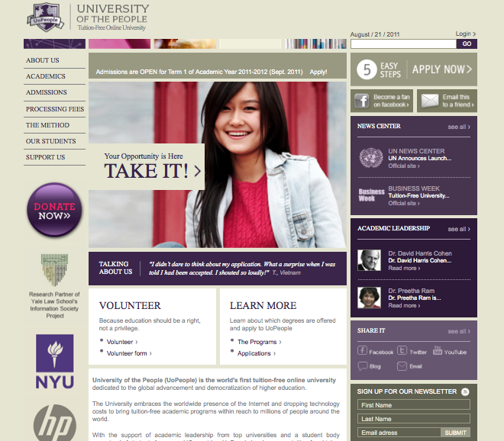Click the First Name input field
Viewport: 504px width, 441px height.
tap(413, 405)
